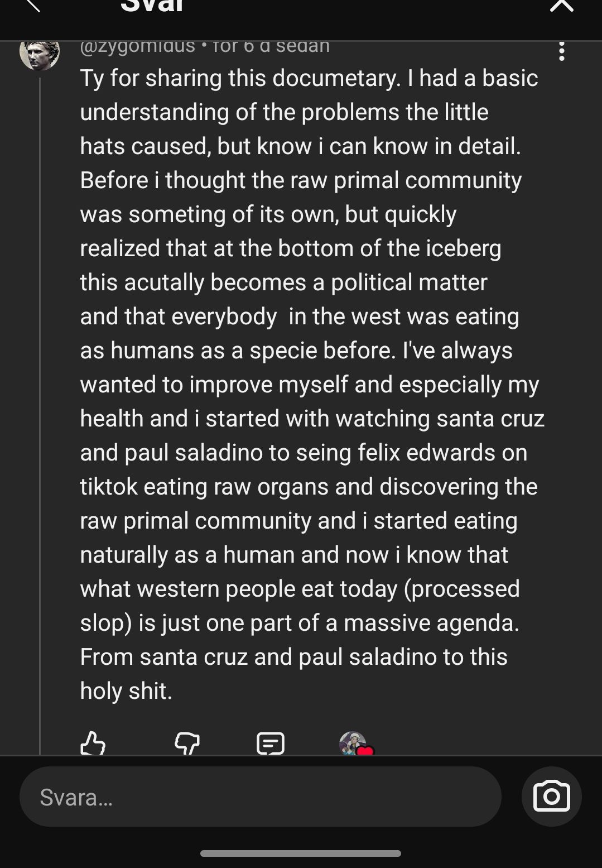602x868 pixels.
Task: Open the @zygomidus channel link
Action: (x=137, y=46)
